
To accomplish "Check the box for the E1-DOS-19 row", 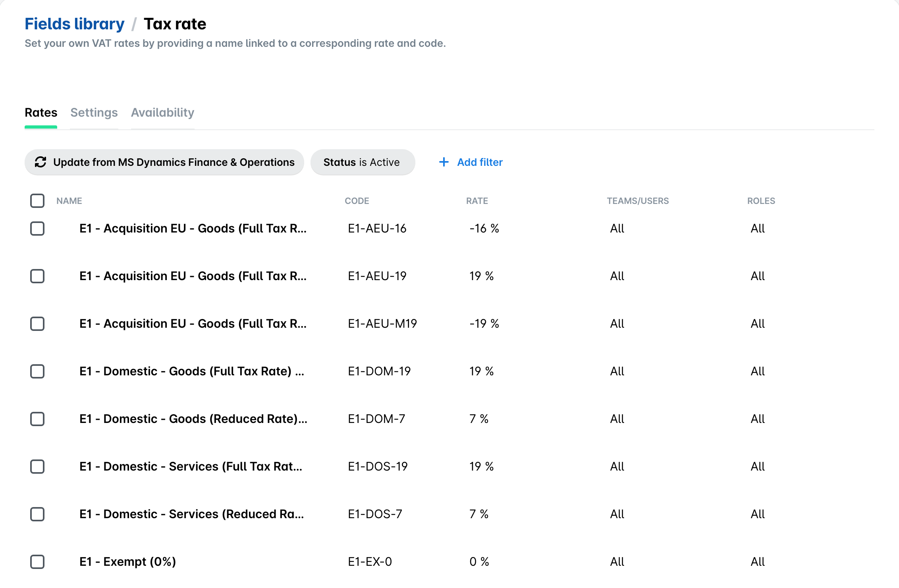I will click(x=37, y=467).
